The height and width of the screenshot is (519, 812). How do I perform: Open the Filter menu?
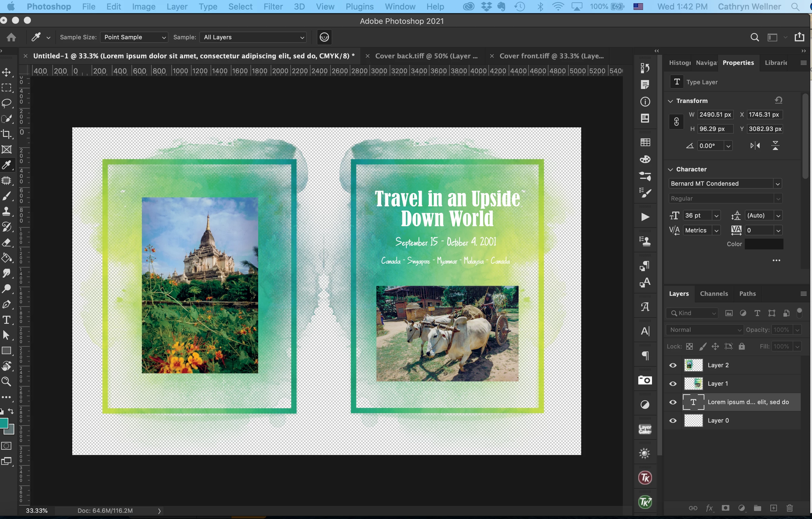tap(273, 7)
